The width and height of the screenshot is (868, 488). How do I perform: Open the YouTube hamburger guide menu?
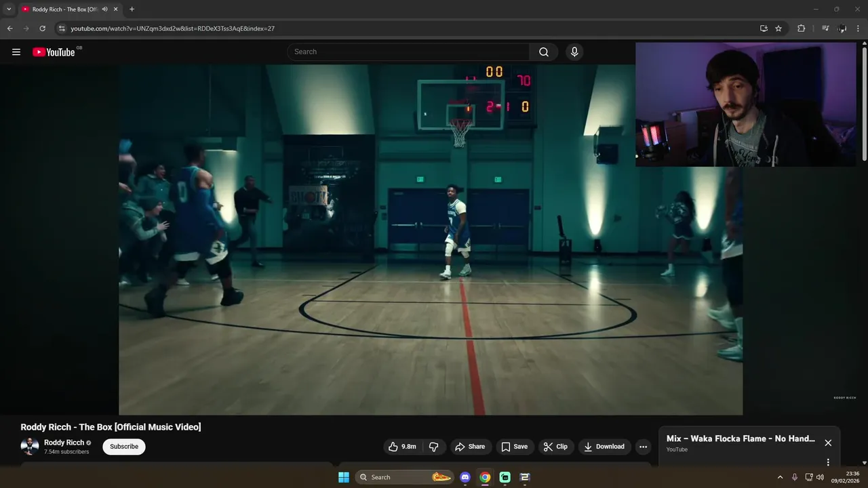pyautogui.click(x=16, y=52)
